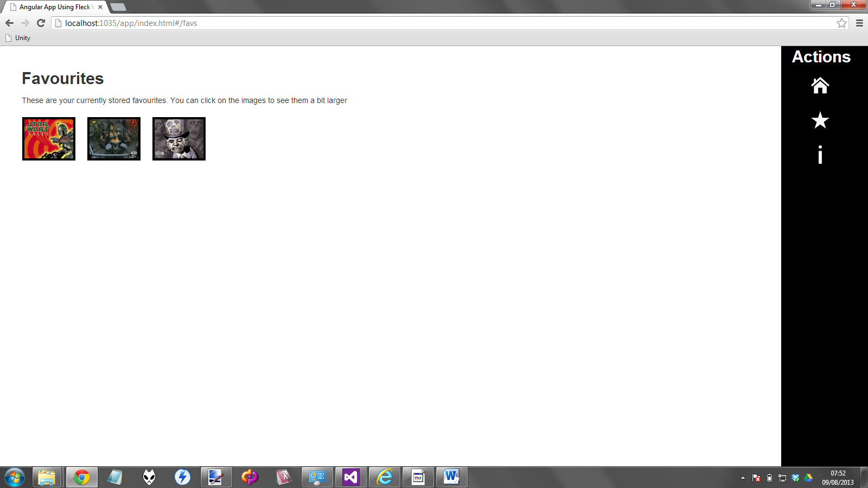Click the network tray icon
Screen dimensions: 868x488
[782, 478]
